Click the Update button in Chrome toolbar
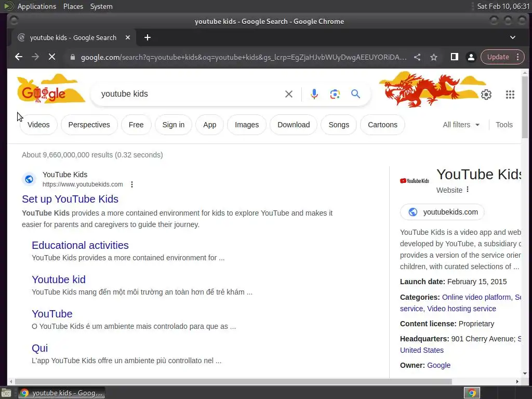 [x=498, y=57]
